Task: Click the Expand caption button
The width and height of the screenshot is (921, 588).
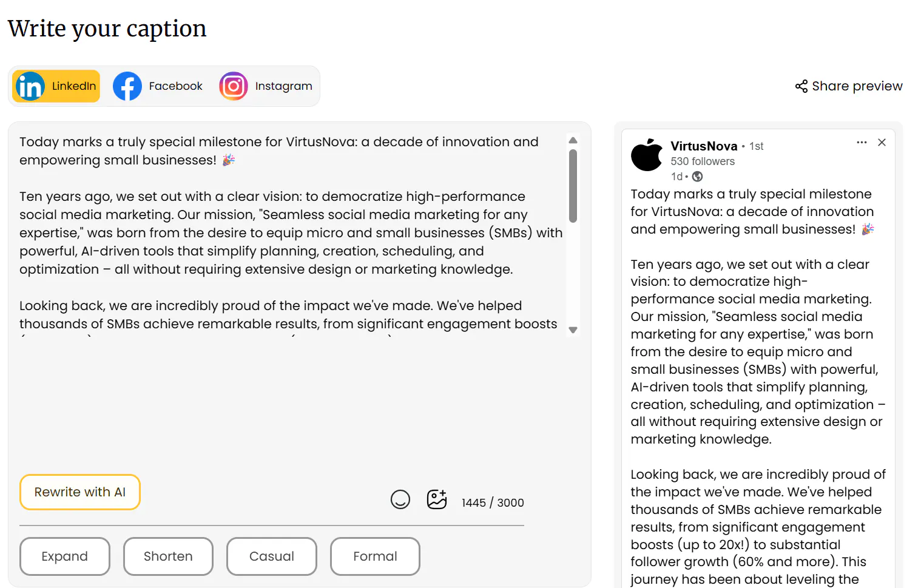Action: tap(65, 556)
